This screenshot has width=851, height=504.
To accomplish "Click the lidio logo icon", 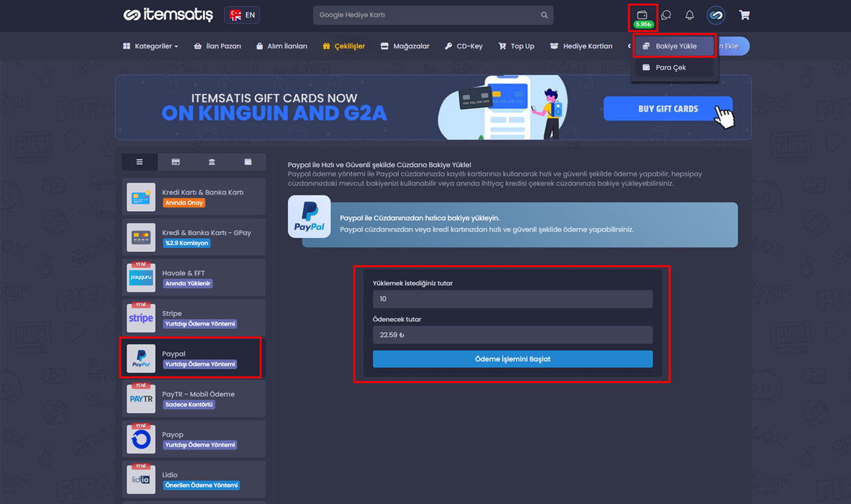I will tap(141, 479).
